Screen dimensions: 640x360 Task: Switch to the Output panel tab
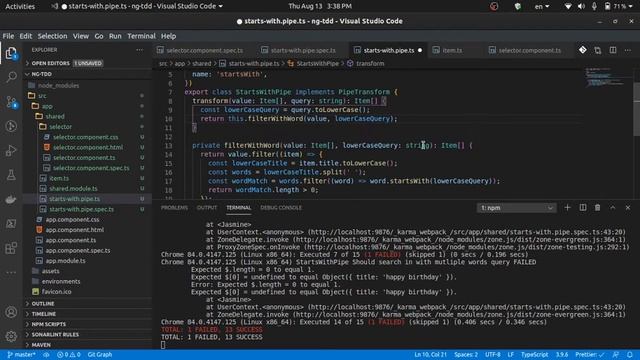[x=207, y=208]
